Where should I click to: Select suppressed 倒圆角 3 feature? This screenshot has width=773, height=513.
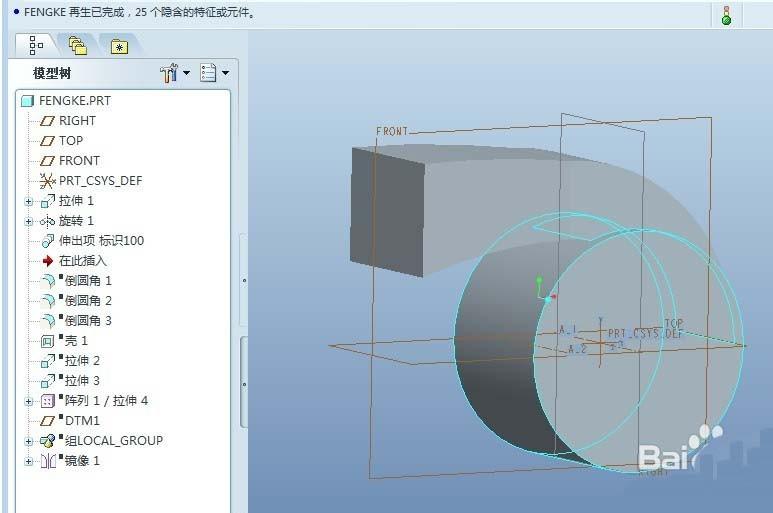click(88, 321)
